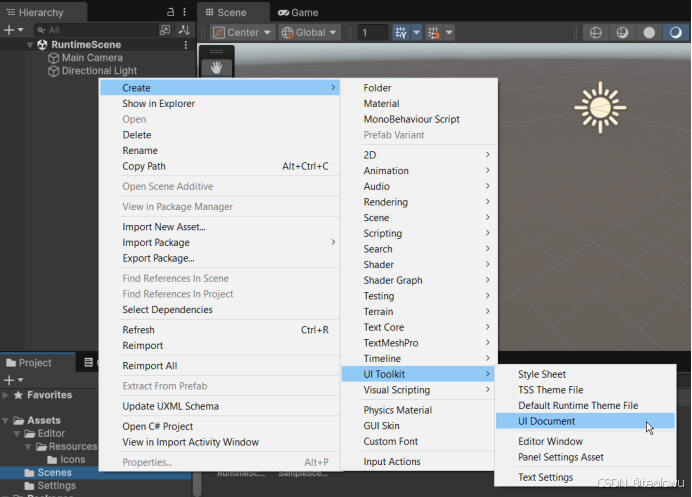Toggle grid snapping icon
This screenshot has height=497, width=692.
pyautogui.click(x=433, y=33)
